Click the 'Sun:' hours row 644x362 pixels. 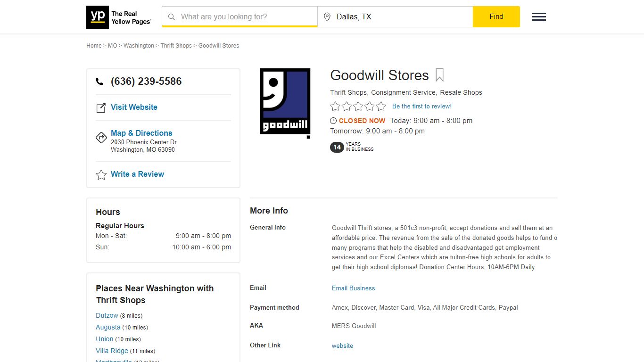coord(163,247)
